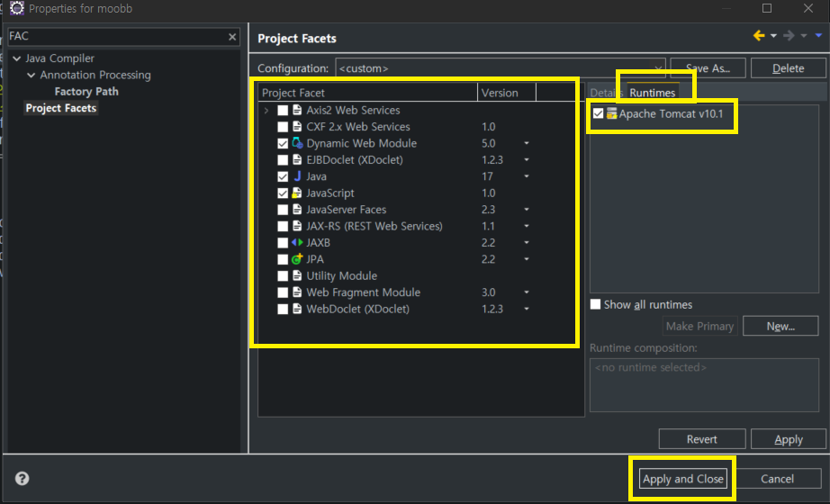Select Factory Path in the tree
Screen dimensions: 830x504
click(86, 92)
